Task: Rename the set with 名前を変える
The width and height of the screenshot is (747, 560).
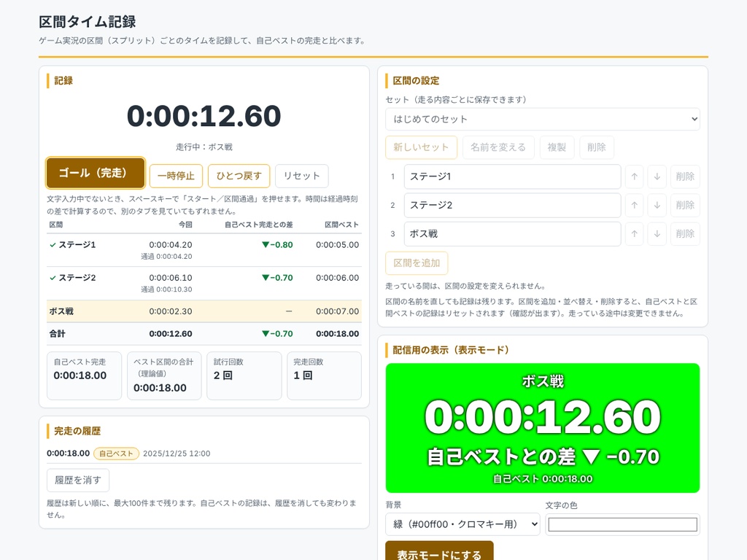Action: 498,147
